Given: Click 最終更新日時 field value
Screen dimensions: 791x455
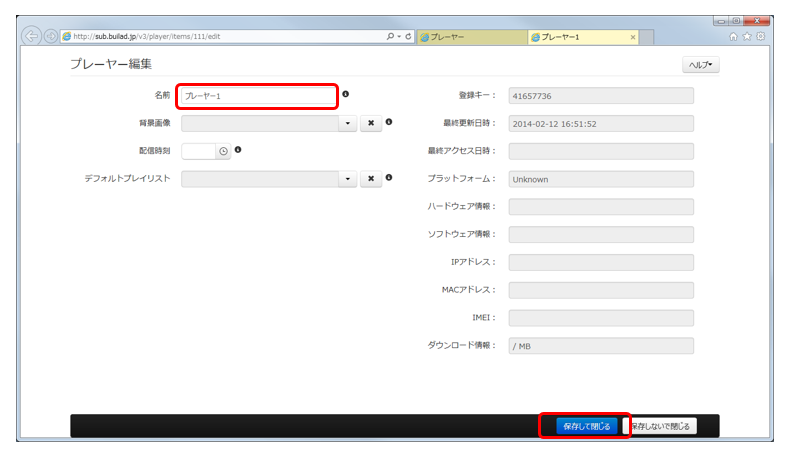Looking at the screenshot, I should coord(601,124).
